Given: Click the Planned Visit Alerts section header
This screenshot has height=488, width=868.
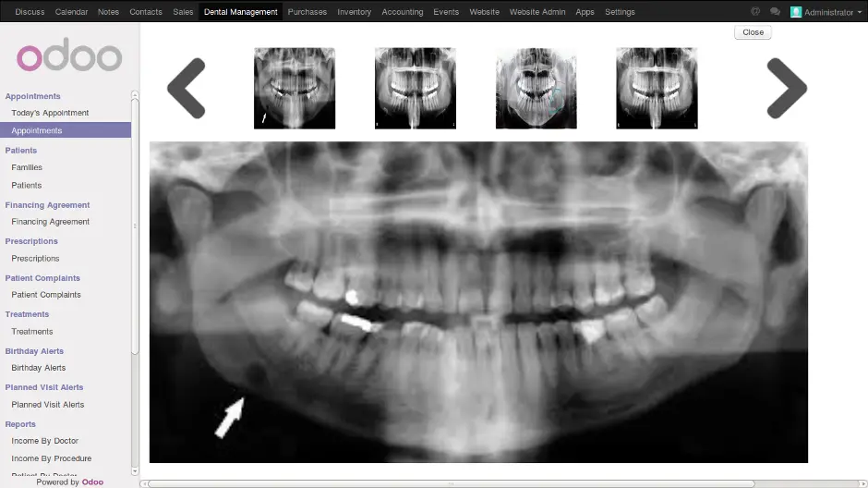Looking at the screenshot, I should (x=44, y=387).
